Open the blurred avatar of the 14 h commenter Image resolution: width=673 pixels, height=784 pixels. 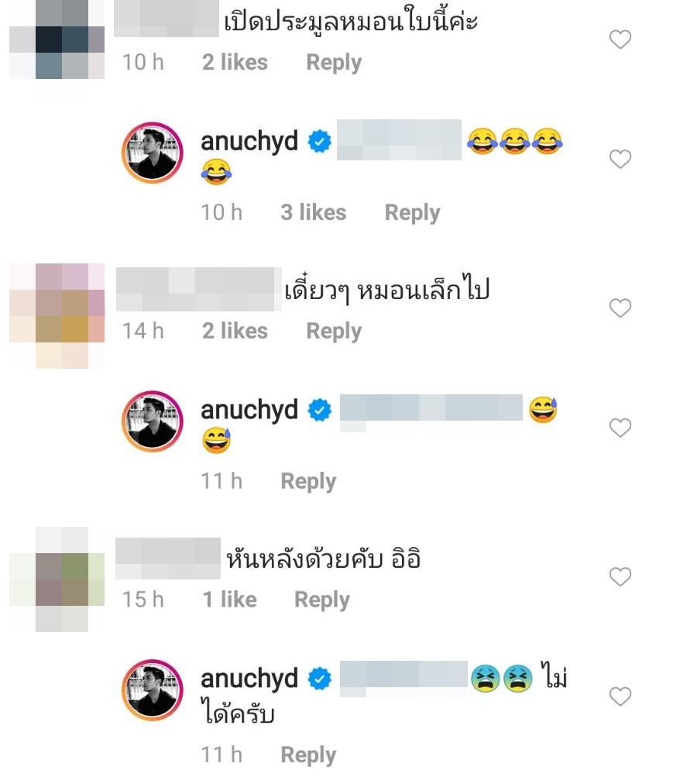point(57,316)
